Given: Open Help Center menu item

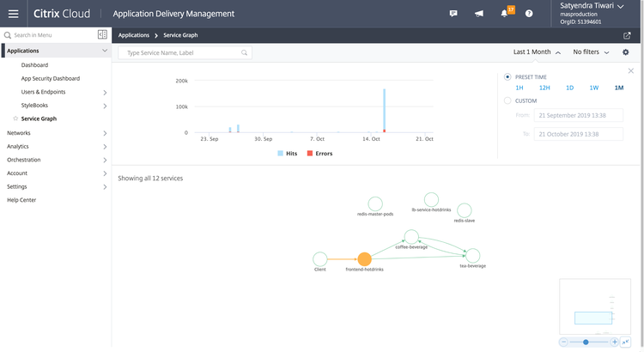Looking at the screenshot, I should [21, 200].
